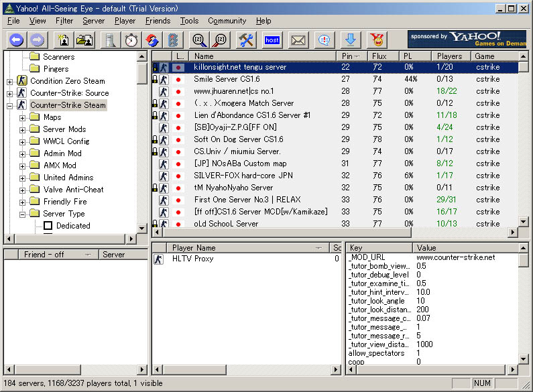
Task: Click the Yahoo Games on Demand banner
Action: click(x=467, y=39)
